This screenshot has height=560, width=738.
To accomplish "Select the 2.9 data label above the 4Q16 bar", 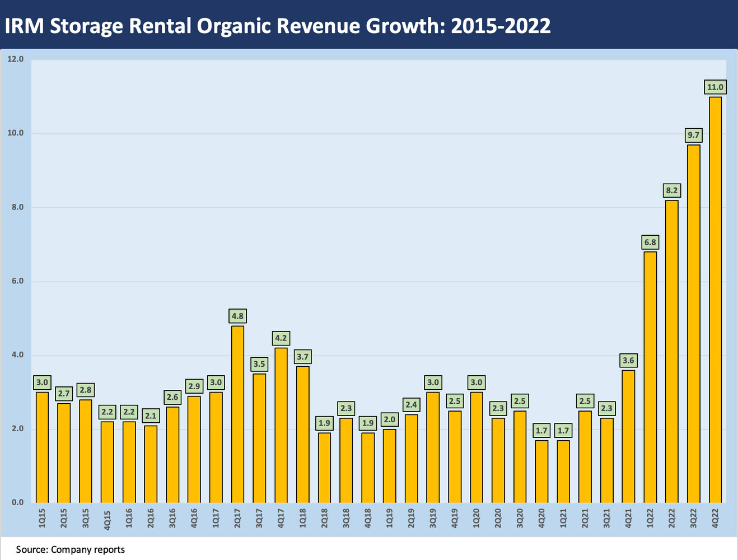I will [x=194, y=386].
